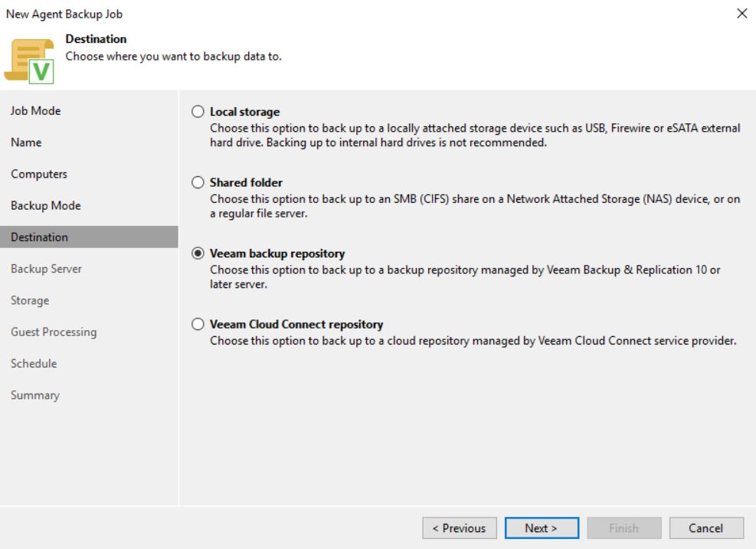Switch to the Computers step

pos(39,174)
